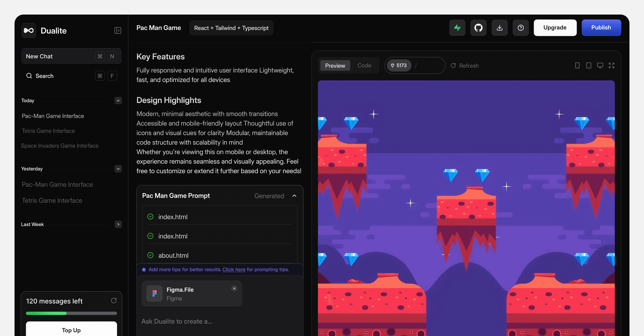The width and height of the screenshot is (644, 336).
Task: Select the Preview tab
Action: (x=335, y=66)
